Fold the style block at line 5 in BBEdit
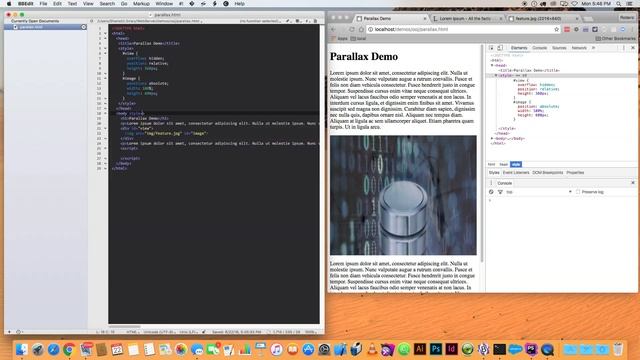Viewport: 640px width, 360px height. [105, 48]
